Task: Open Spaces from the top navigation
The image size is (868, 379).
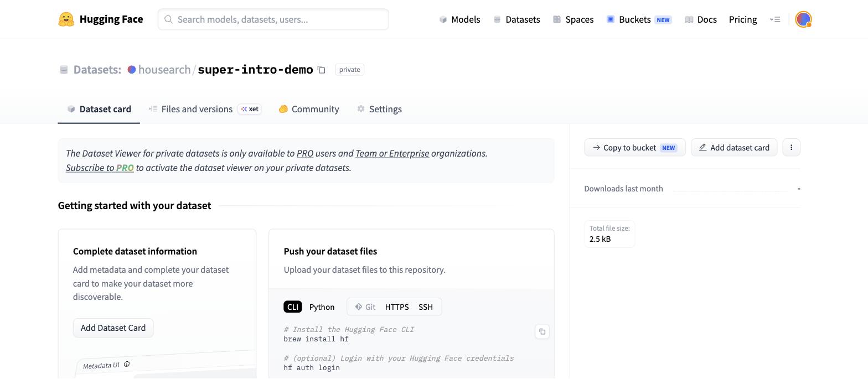Action: 573,19
